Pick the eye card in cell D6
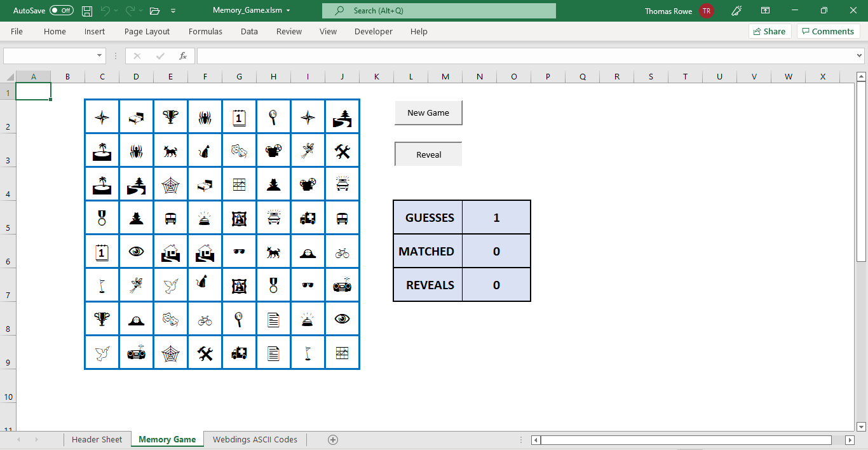Viewport: 868px width, 450px height. coord(137,252)
